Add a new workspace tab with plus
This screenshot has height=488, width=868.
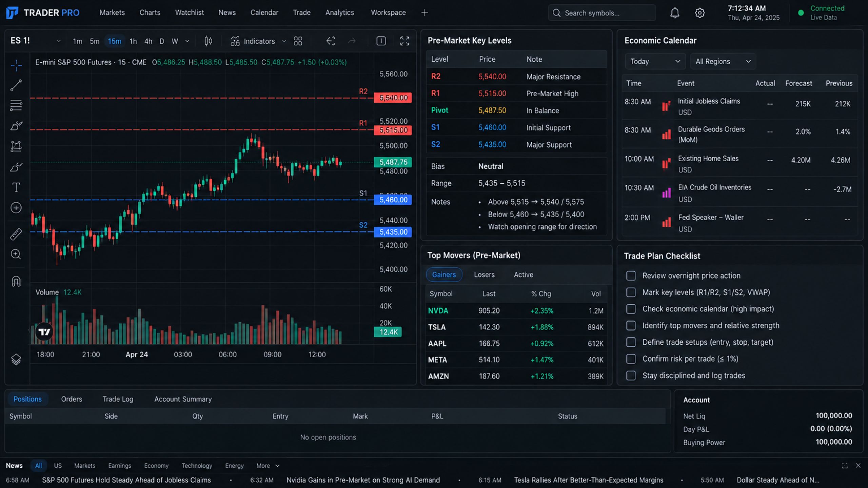point(425,13)
